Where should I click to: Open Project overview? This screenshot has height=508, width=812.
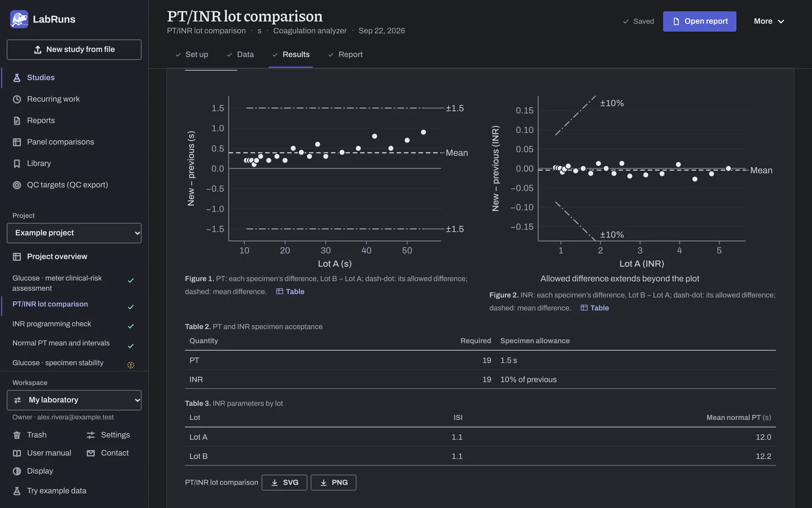coord(74,257)
